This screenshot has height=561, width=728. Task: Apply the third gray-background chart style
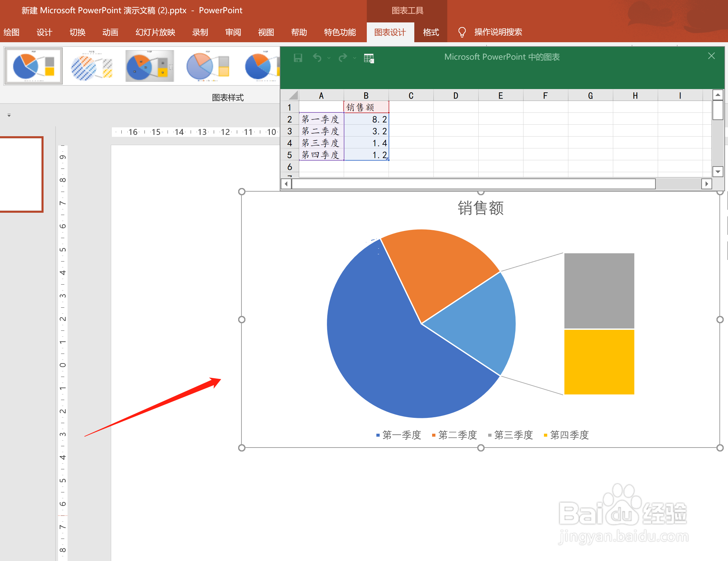[150, 66]
